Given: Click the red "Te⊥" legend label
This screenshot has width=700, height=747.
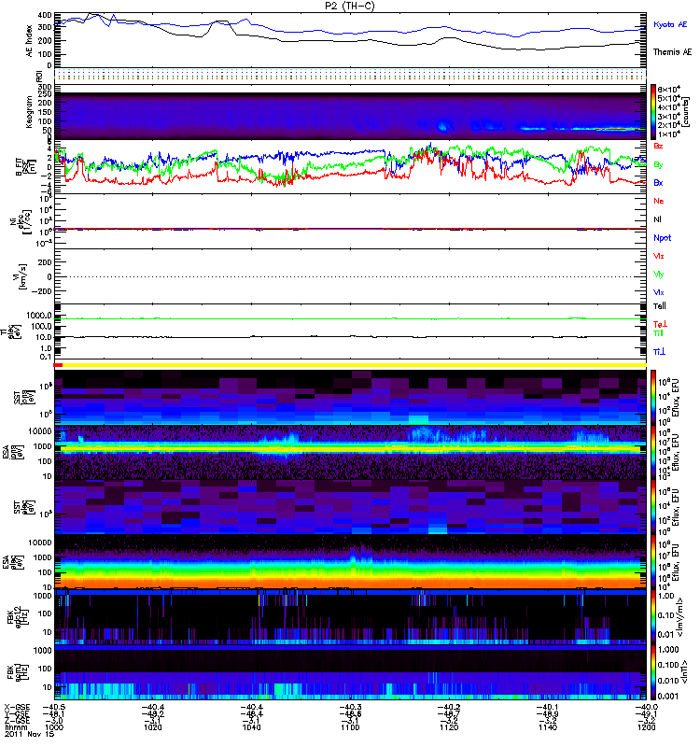Looking at the screenshot, I should [x=660, y=324].
